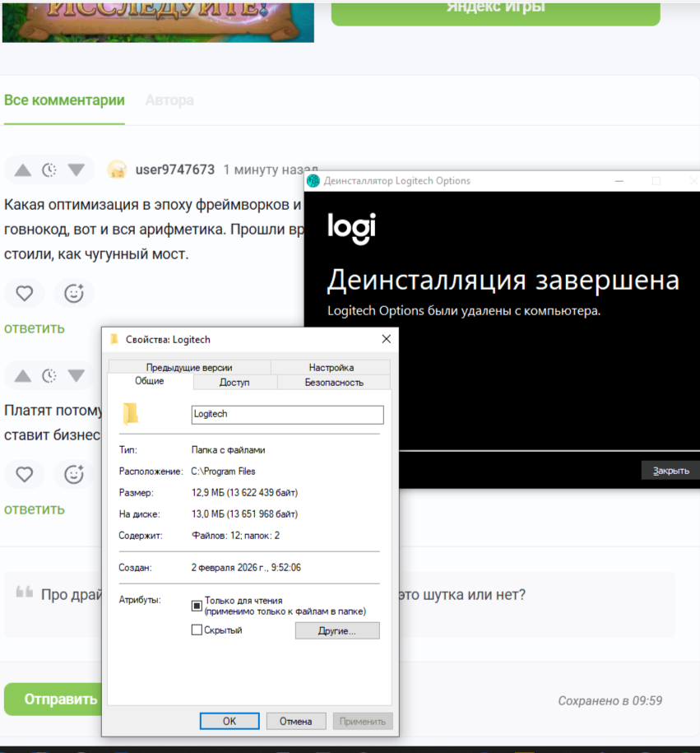The image size is (700, 753).
Task: Click the clock icon on Платят потому comment
Action: 49,375
